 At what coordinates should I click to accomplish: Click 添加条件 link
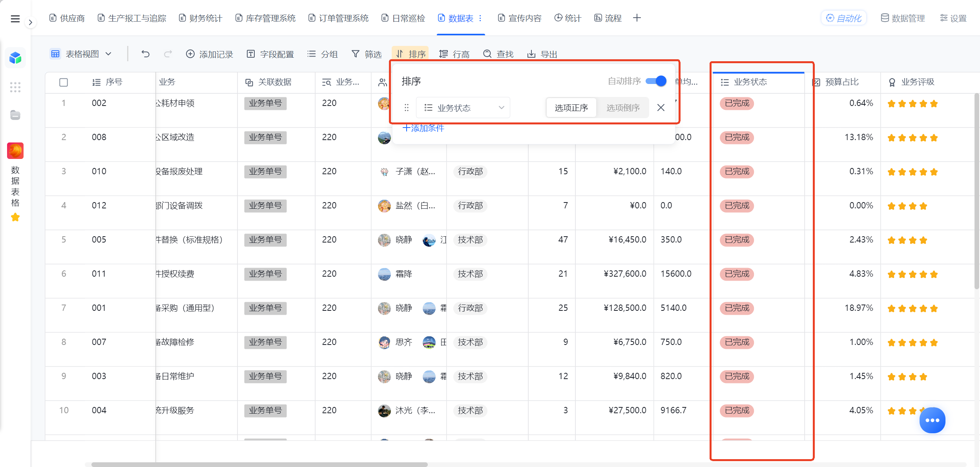click(423, 128)
